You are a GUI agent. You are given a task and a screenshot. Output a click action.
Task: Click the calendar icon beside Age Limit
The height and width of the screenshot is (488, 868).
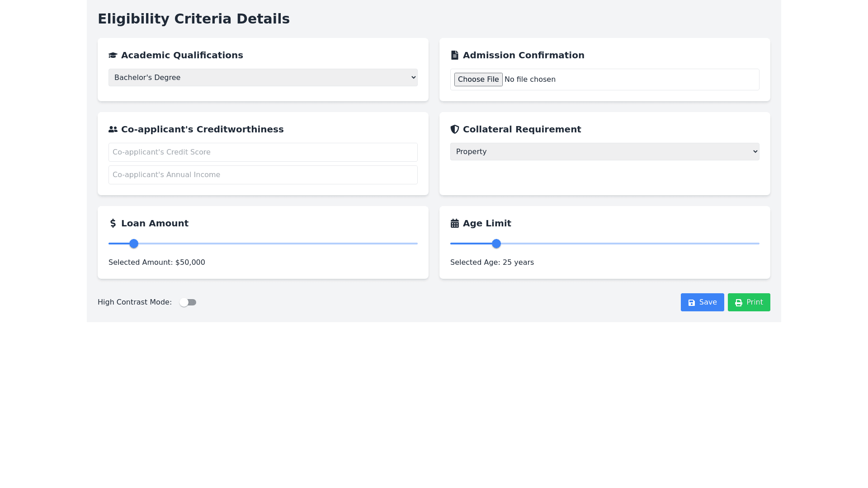[455, 223]
